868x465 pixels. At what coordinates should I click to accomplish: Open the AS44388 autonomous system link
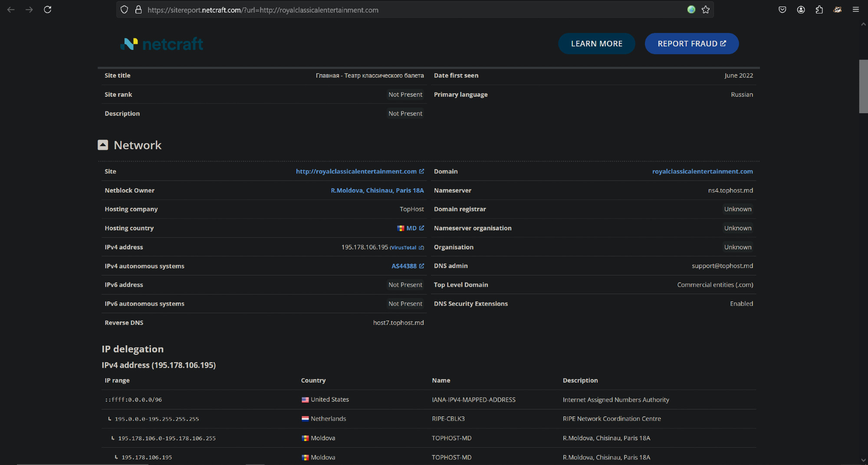click(408, 266)
